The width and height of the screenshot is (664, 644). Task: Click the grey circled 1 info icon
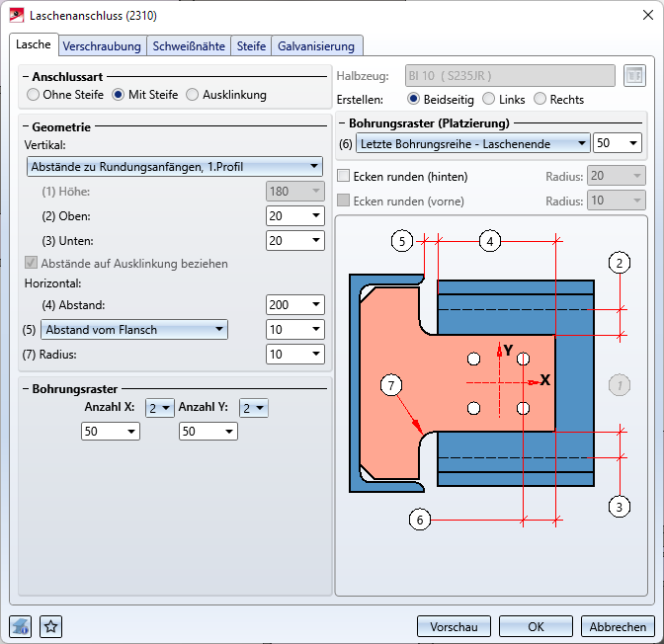point(619,385)
